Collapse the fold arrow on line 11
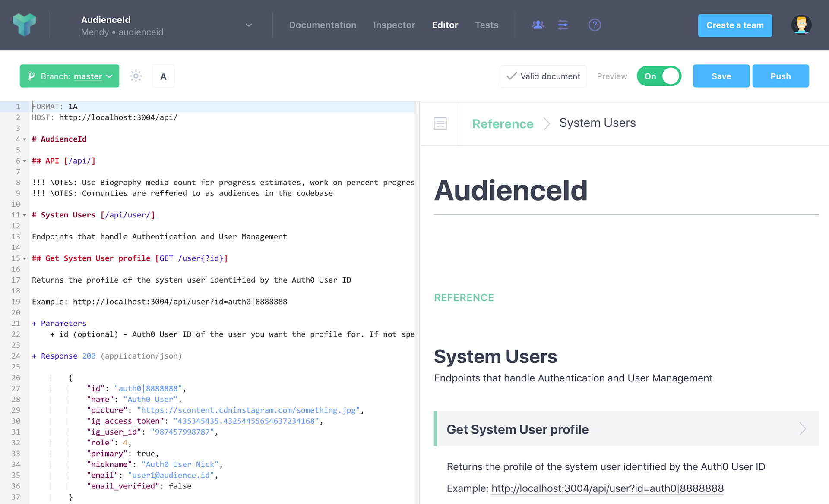This screenshot has height=504, width=829. pos(25,215)
